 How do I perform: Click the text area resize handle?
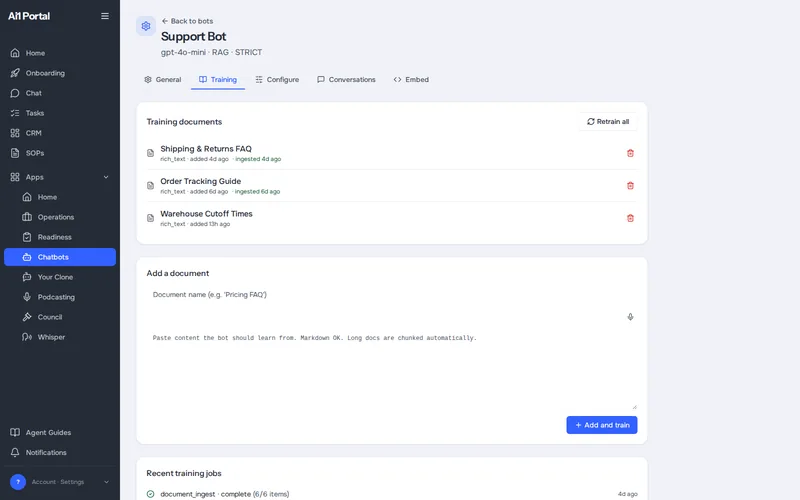tap(634, 407)
